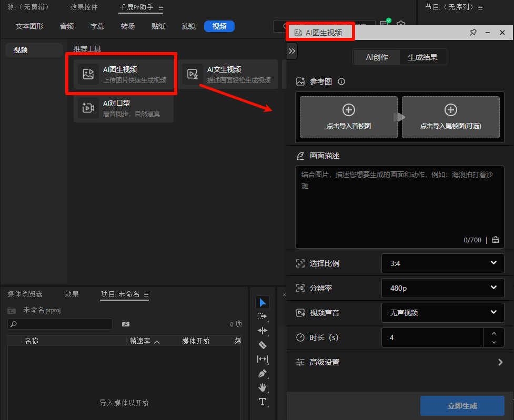Screen dimensions: 514x420
Task: Select the Hand tool
Action: 263,387
